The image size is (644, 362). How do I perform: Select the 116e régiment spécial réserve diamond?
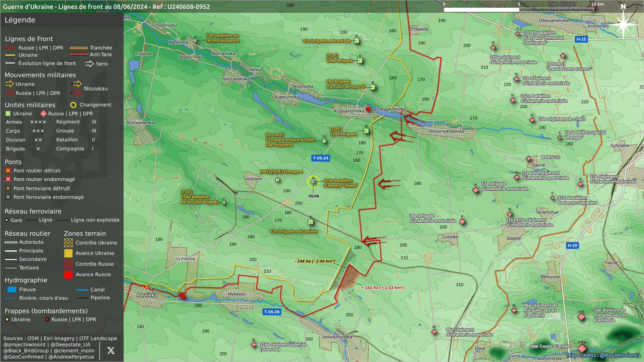(254, 345)
